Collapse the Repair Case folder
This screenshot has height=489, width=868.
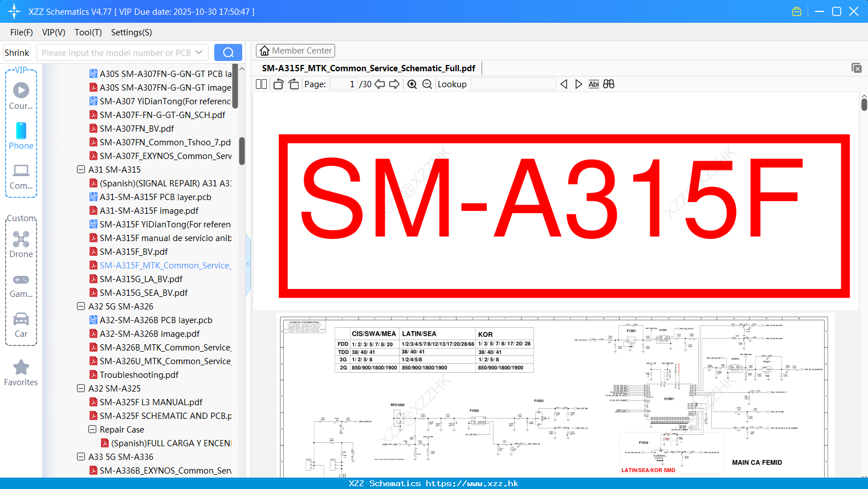point(92,429)
